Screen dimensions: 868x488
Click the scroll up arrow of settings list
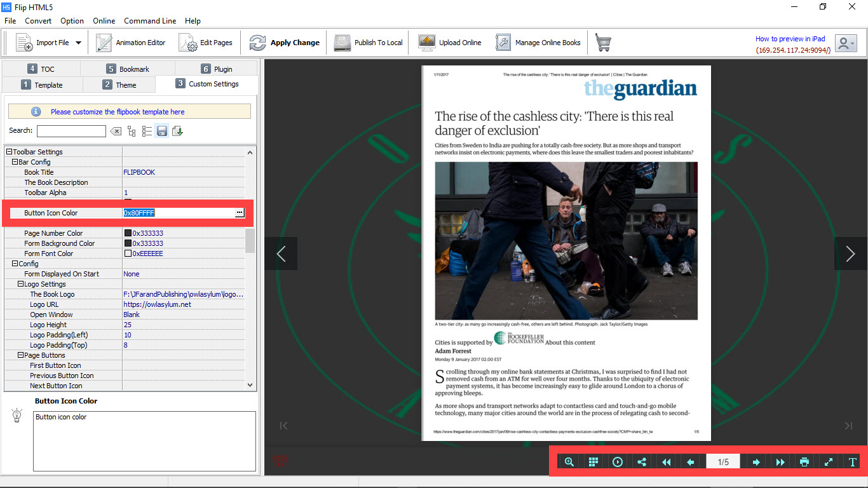point(250,152)
